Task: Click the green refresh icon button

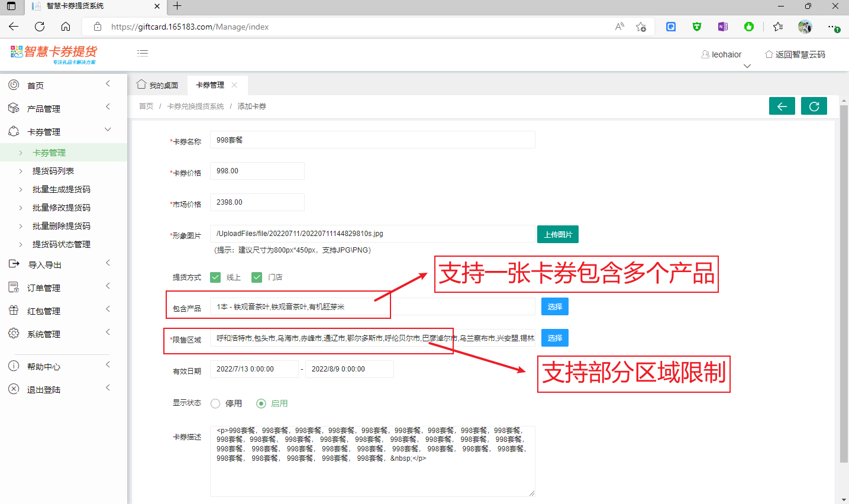Action: pos(814,106)
